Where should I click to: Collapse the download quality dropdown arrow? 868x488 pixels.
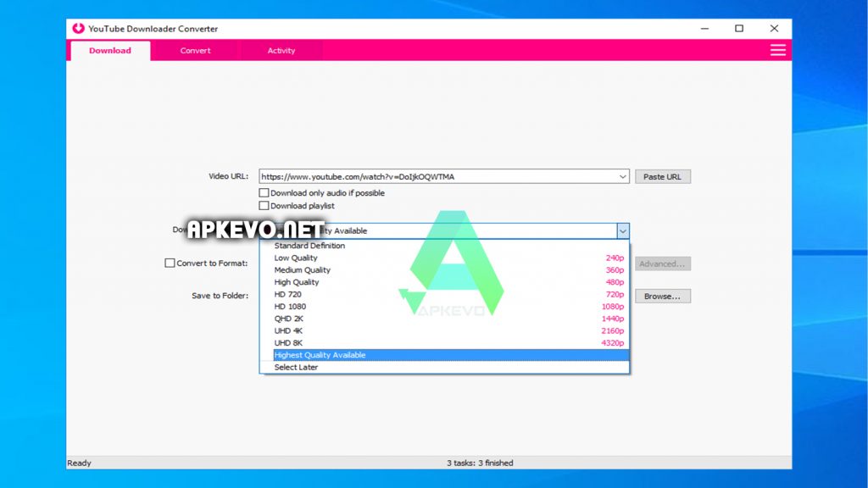(x=623, y=230)
